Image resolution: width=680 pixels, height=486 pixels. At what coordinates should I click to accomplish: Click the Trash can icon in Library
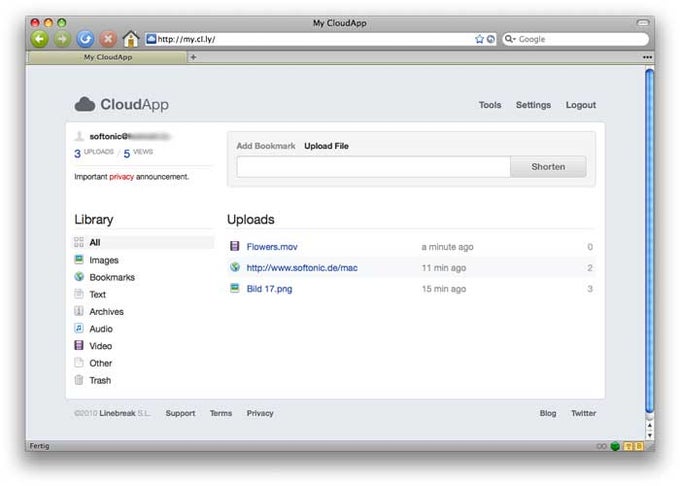78,380
